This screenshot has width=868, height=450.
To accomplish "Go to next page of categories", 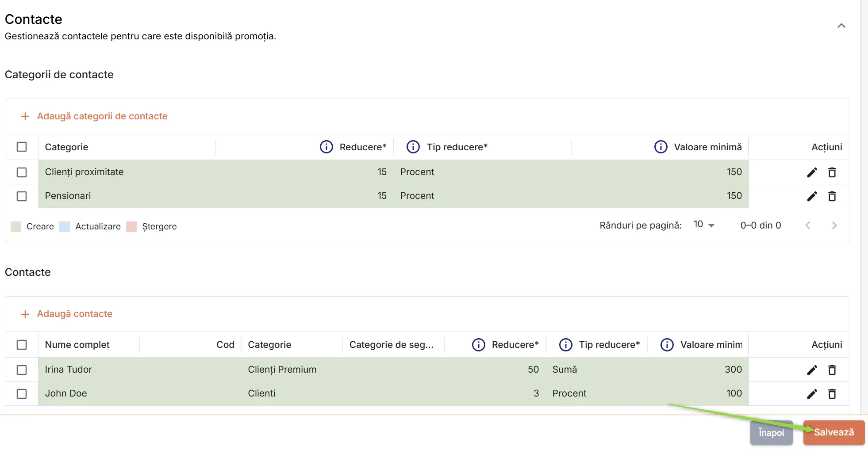I will coord(834,225).
